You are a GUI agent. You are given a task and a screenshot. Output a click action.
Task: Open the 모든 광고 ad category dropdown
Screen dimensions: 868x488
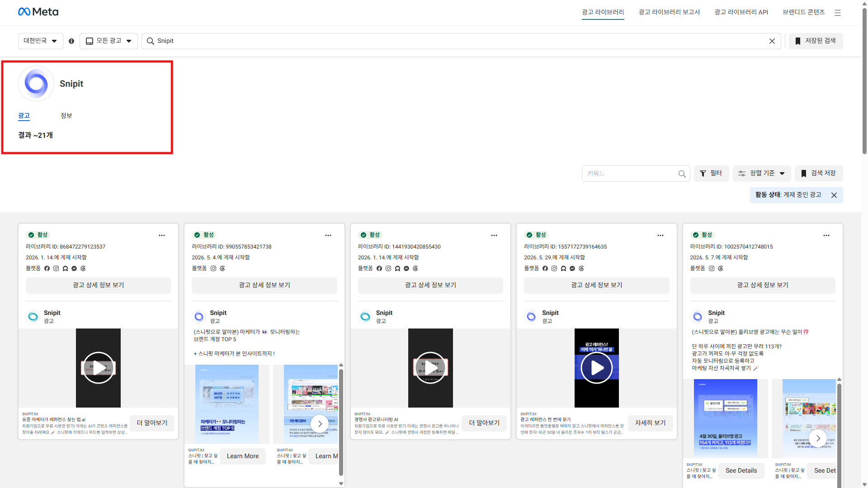click(x=108, y=41)
